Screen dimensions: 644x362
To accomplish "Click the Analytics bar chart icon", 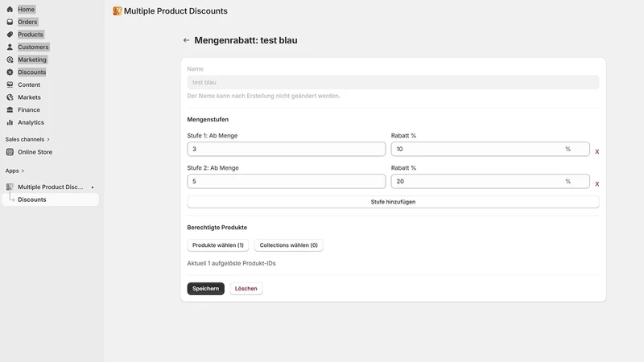I will click(x=10, y=122).
